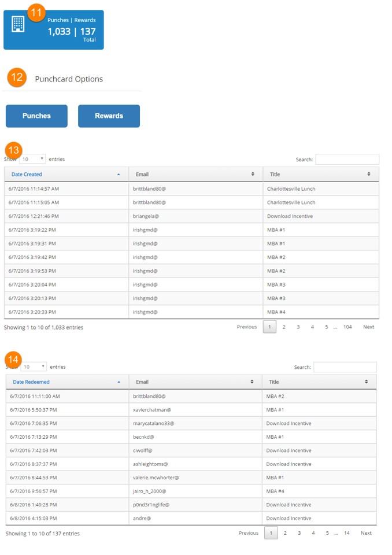Open the punches table show entries dropdown
The width and height of the screenshot is (392, 555).
[x=32, y=159]
